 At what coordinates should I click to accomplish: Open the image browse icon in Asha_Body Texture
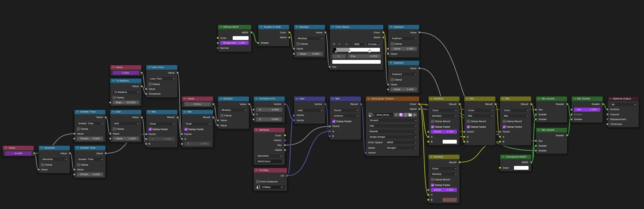(371, 115)
